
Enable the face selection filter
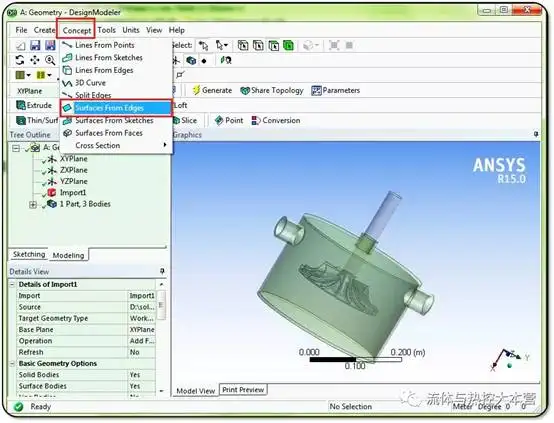[x=273, y=46]
